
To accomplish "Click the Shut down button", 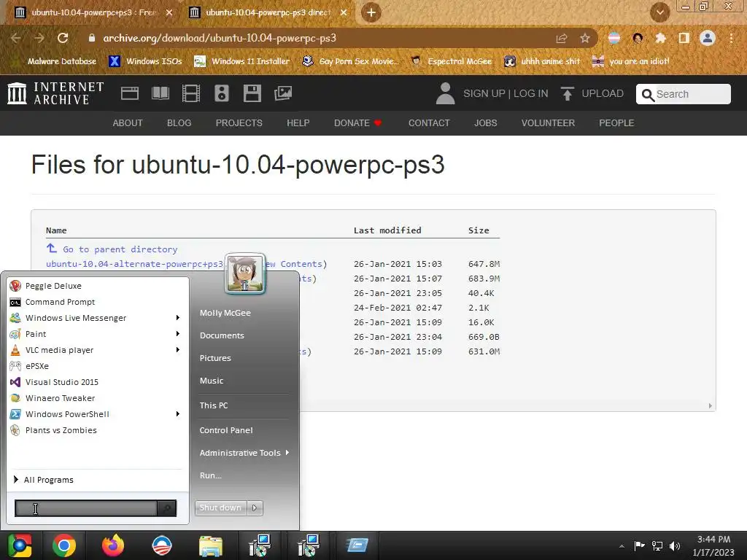I will (220, 507).
